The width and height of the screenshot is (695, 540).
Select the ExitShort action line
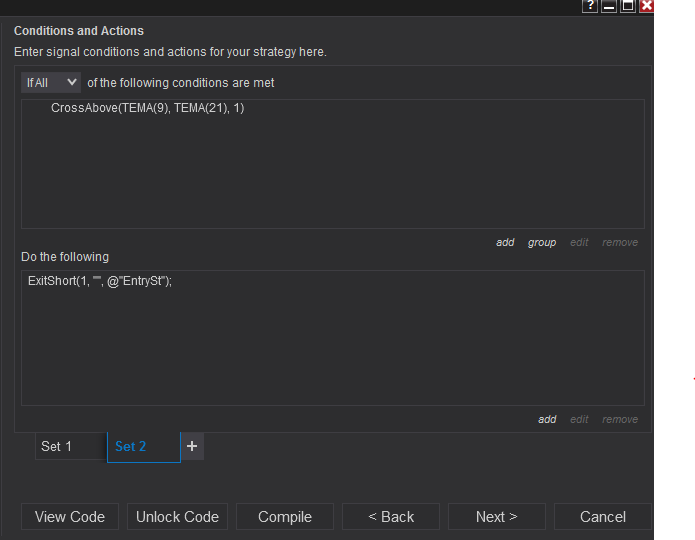point(100,281)
